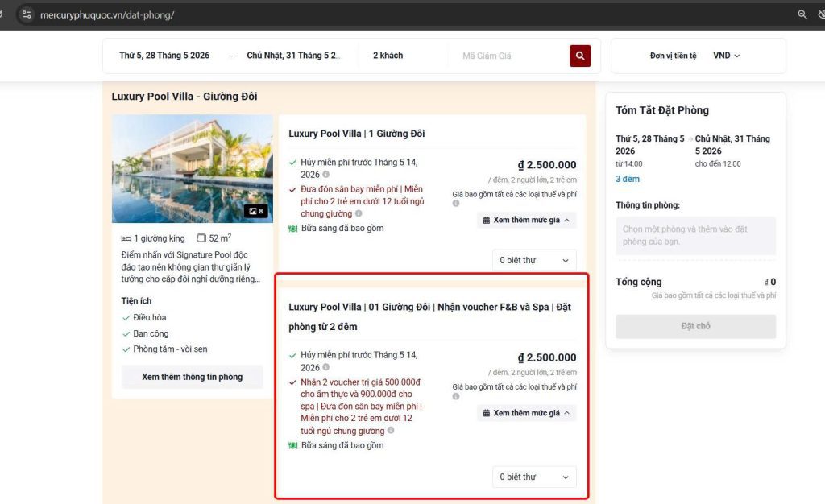The image size is (825, 504).
Task: Select check-in date Thứ 5, 28 Tháng 5
Action: pos(164,56)
